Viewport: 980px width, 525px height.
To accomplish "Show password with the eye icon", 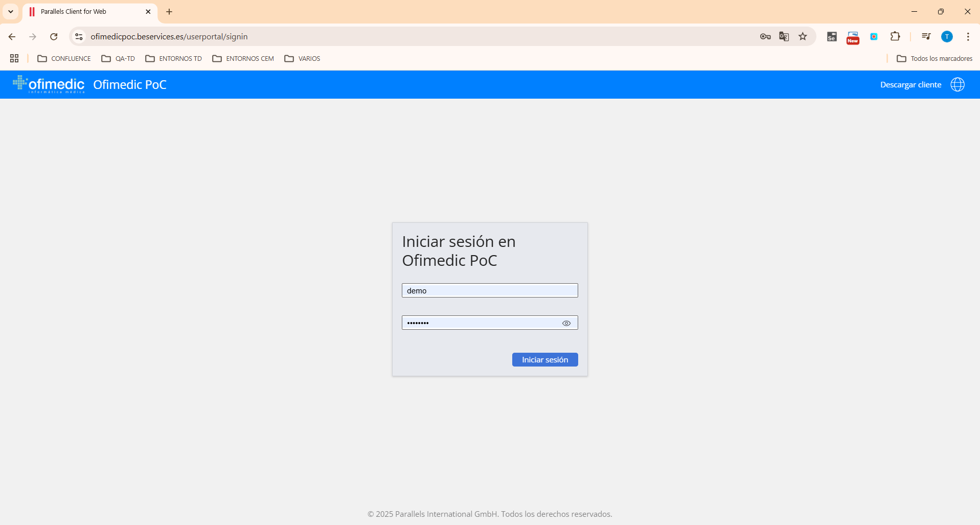I will point(566,323).
